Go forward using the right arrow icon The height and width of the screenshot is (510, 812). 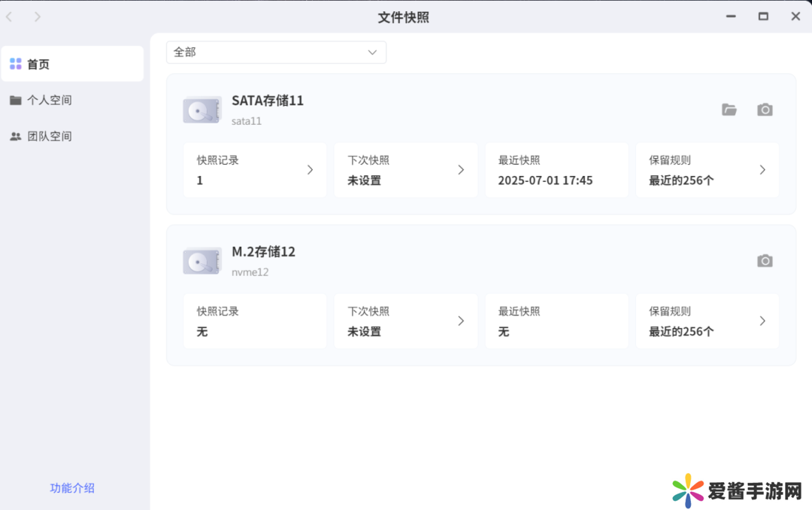[x=38, y=17]
